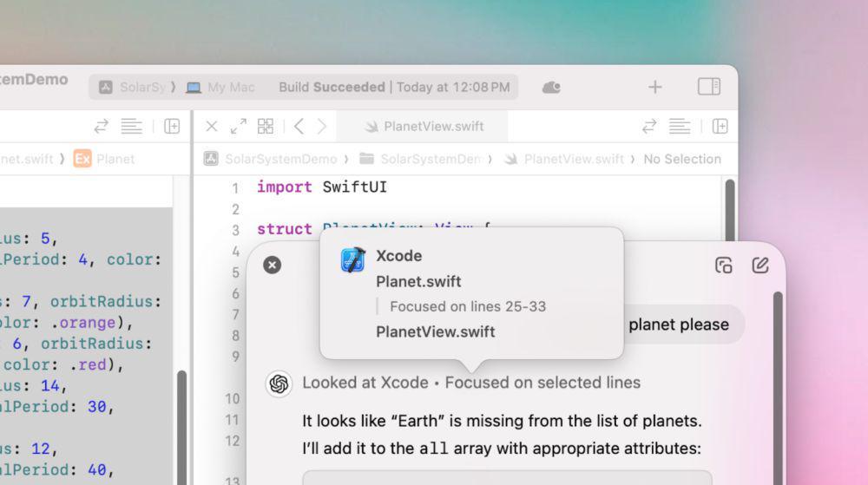Click the Planet extension breadcrumb item

click(x=104, y=159)
